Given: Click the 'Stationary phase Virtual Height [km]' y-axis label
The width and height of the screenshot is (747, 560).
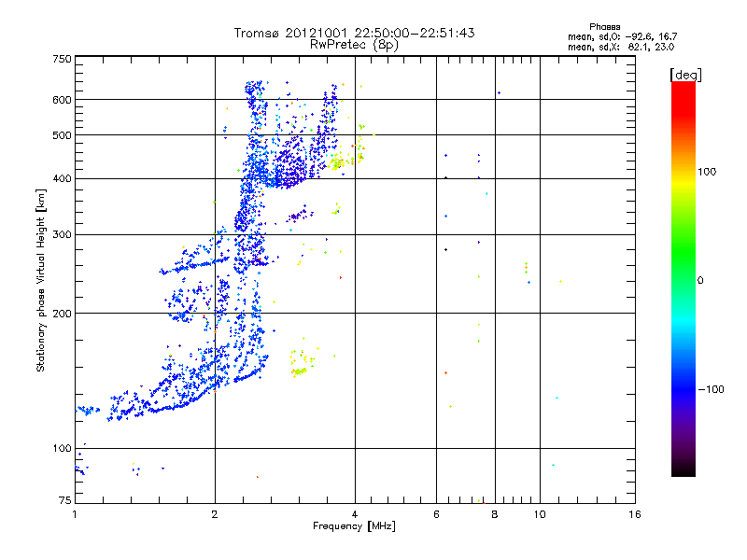Looking at the screenshot, I should [x=40, y=281].
